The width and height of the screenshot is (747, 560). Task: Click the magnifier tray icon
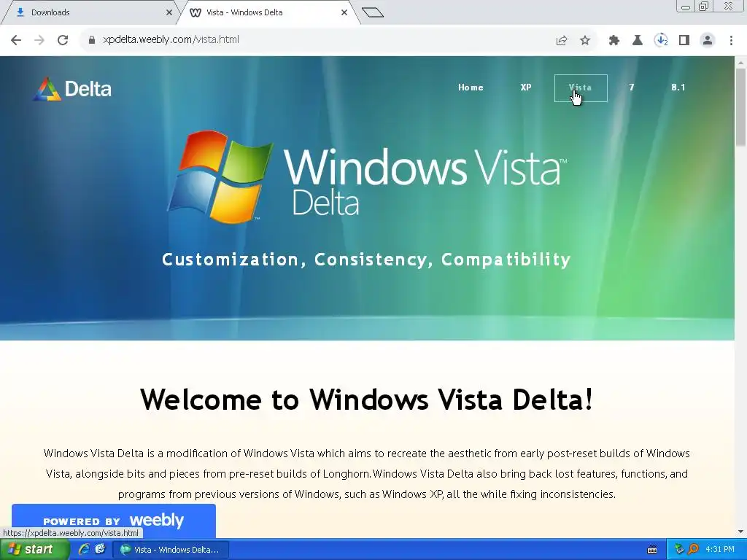[693, 550]
